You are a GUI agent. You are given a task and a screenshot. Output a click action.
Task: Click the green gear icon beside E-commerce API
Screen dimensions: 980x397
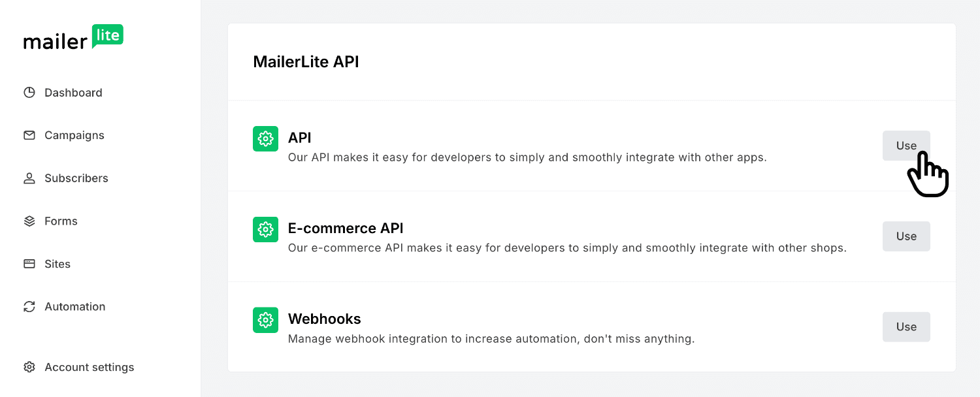(x=265, y=229)
